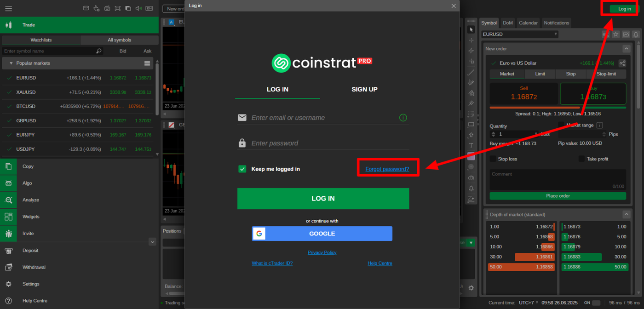Image resolution: width=644 pixels, height=309 pixels.
Task: Open the Widgets panel icon
Action: pos(8,217)
